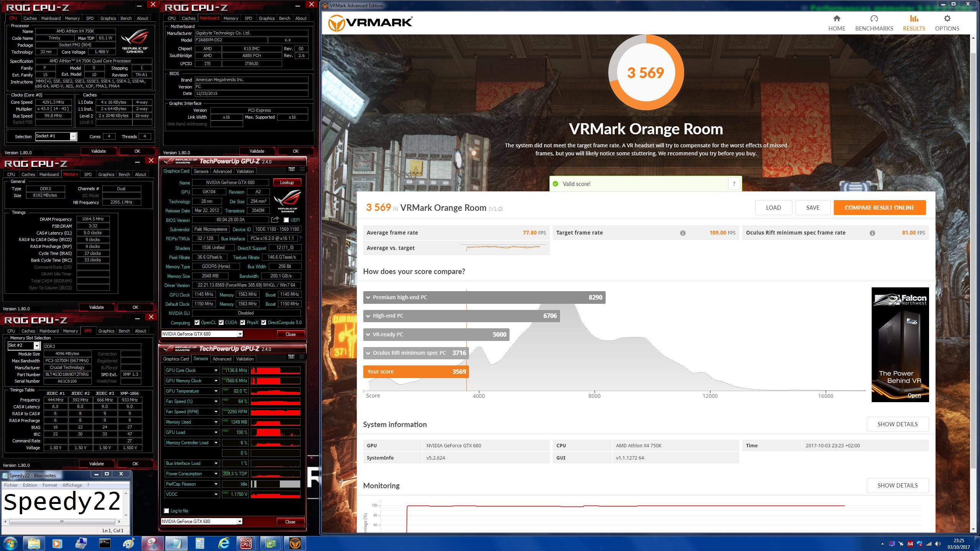
Task: Click the Bus Interface question mark in GPU-Z
Action: click(x=300, y=238)
